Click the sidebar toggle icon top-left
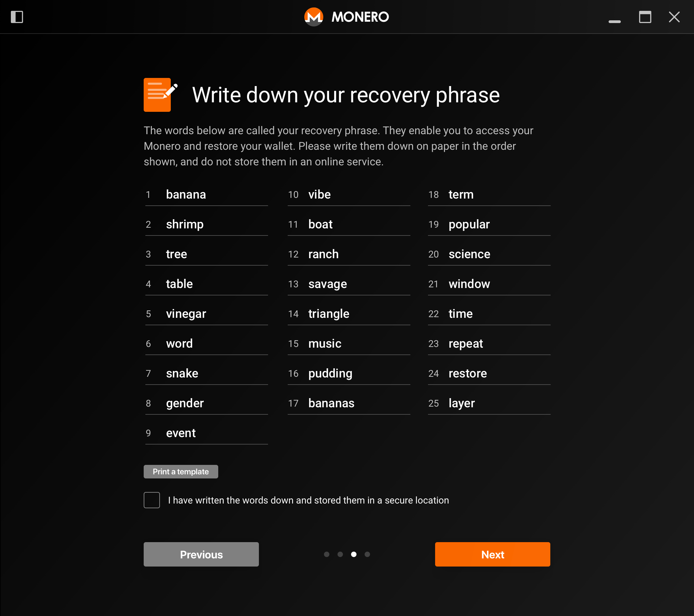Screen dimensions: 694x616 click(17, 16)
